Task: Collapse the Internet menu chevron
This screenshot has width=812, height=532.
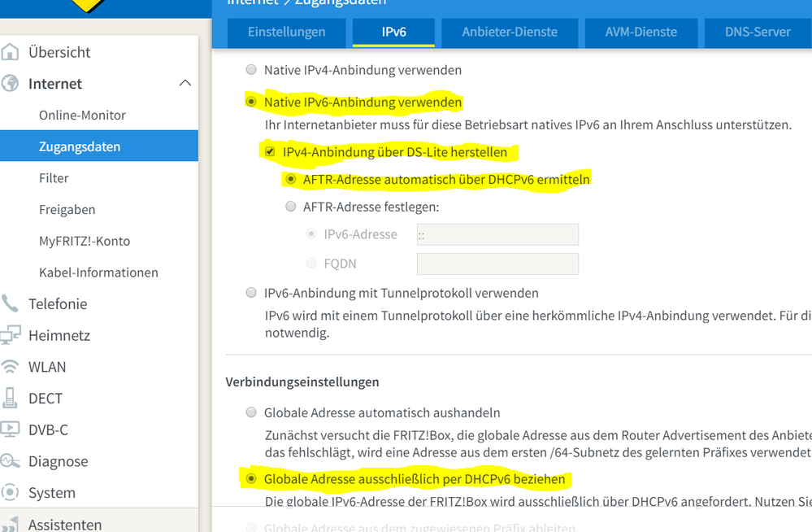Action: pyautogui.click(x=185, y=83)
